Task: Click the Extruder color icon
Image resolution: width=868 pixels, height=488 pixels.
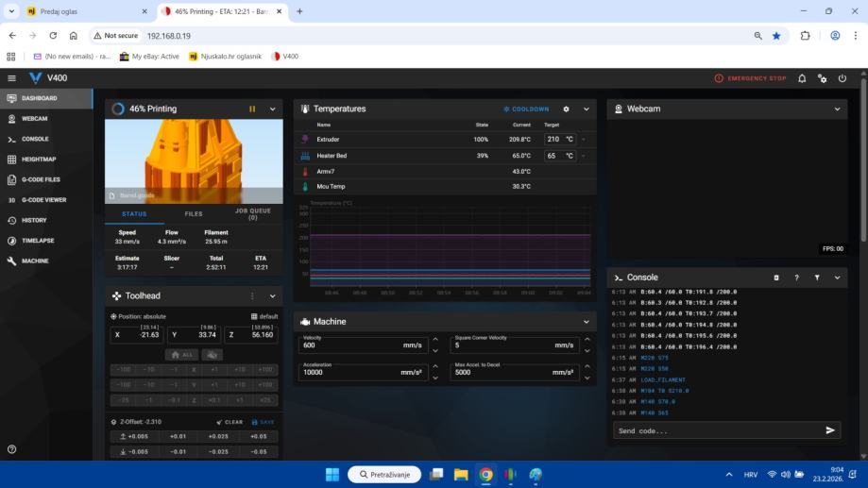Action: (305, 140)
